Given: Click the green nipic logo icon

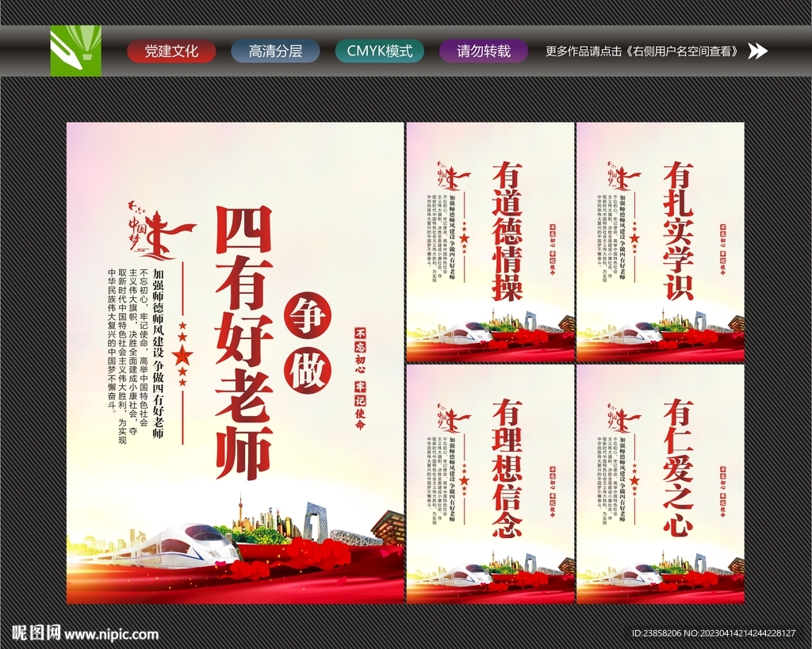Looking at the screenshot, I should click(75, 50).
